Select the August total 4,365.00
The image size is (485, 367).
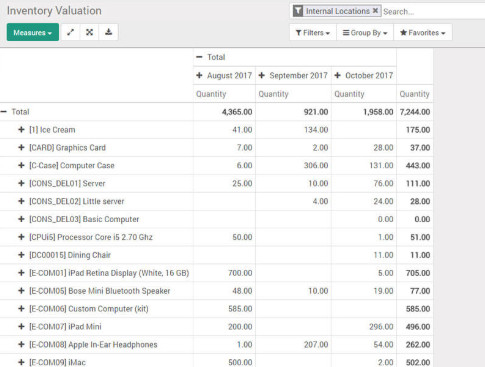[237, 112]
